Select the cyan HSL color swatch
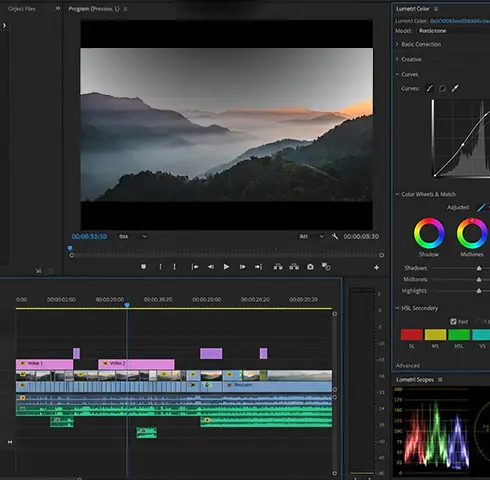The width and height of the screenshot is (490, 480). click(481, 335)
